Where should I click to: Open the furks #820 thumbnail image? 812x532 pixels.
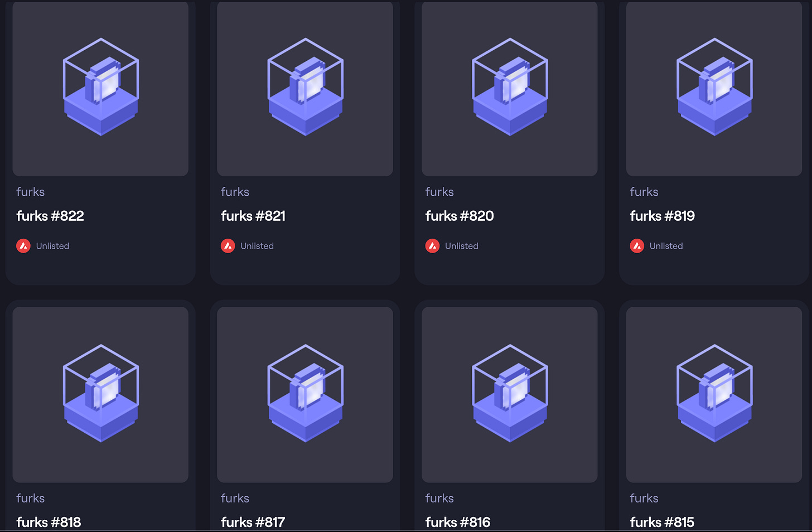pyautogui.click(x=510, y=88)
